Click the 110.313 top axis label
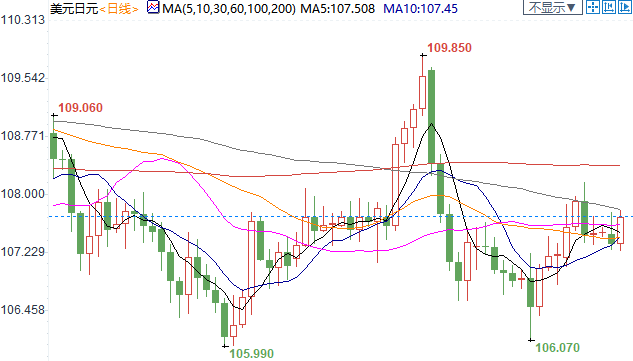Screen dimensions: 633x361 pos(23,19)
